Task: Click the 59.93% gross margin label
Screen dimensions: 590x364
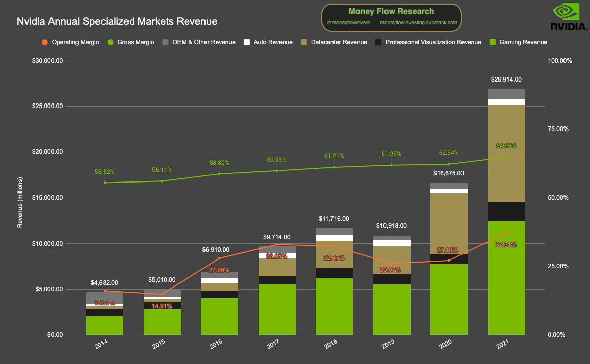Action: [x=276, y=160]
